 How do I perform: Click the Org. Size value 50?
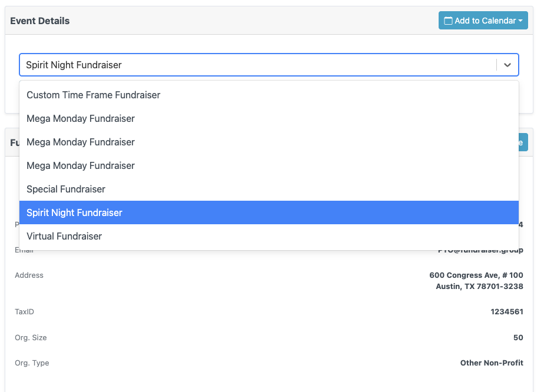coord(518,337)
